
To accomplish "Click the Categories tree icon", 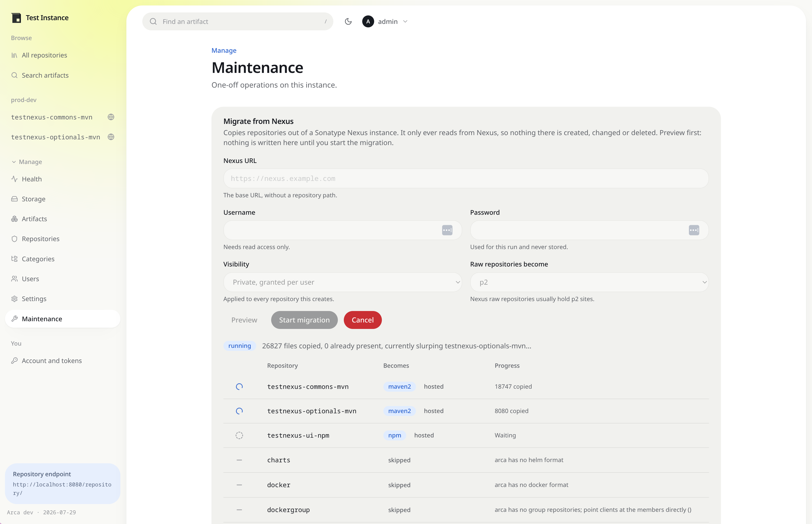I will coord(14,259).
